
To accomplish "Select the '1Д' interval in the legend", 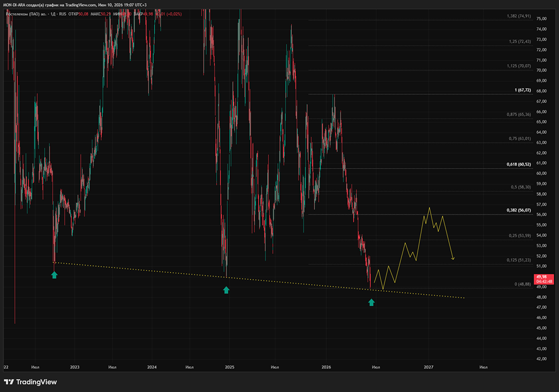I will [53, 14].
